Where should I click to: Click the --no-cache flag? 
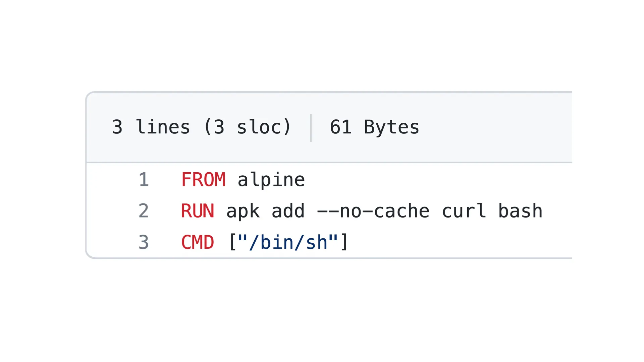[x=373, y=211]
